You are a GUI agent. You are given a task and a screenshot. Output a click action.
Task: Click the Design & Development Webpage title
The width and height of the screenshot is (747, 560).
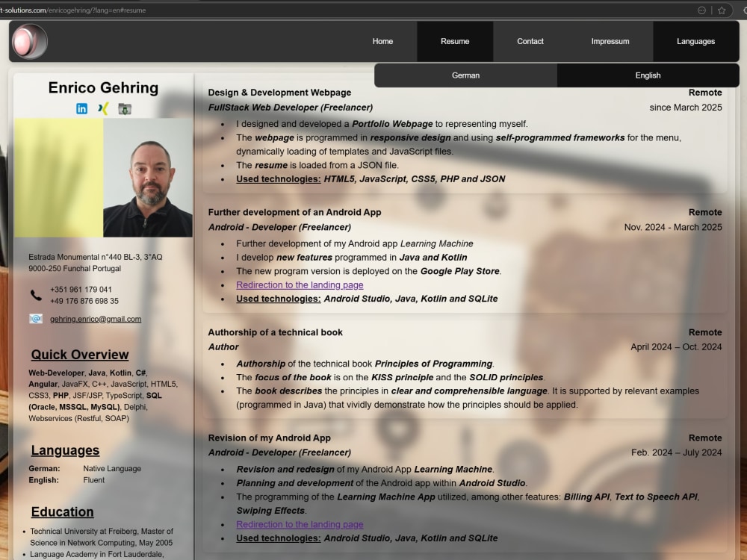pos(279,93)
